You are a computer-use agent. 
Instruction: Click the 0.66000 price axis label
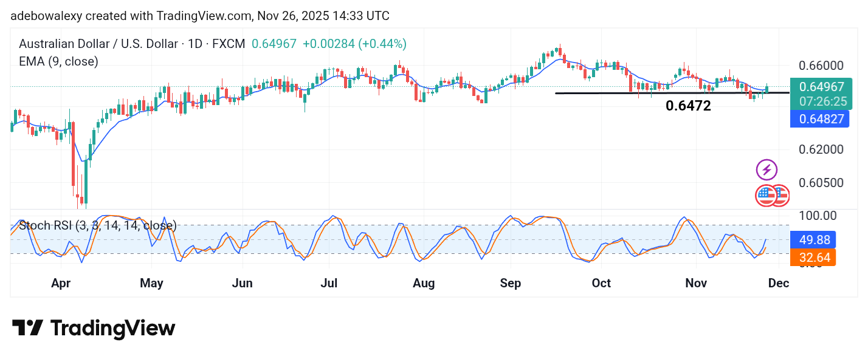click(x=821, y=66)
